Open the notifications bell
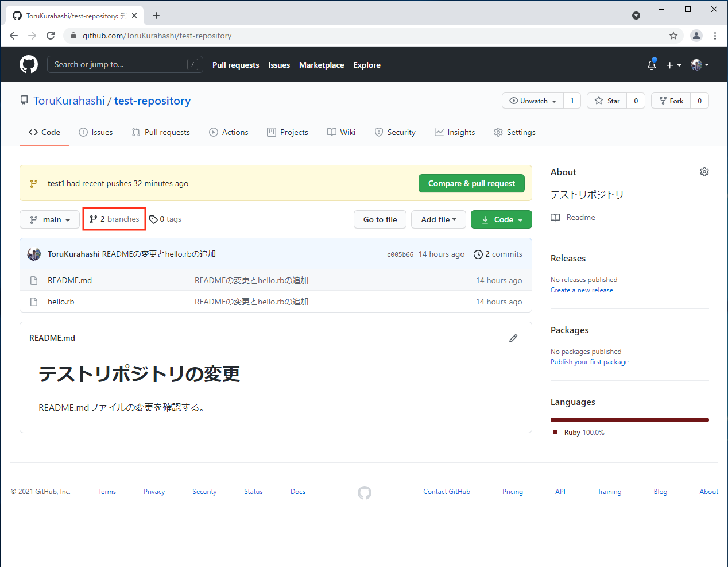Viewport: 728px width, 567px height. [x=652, y=65]
